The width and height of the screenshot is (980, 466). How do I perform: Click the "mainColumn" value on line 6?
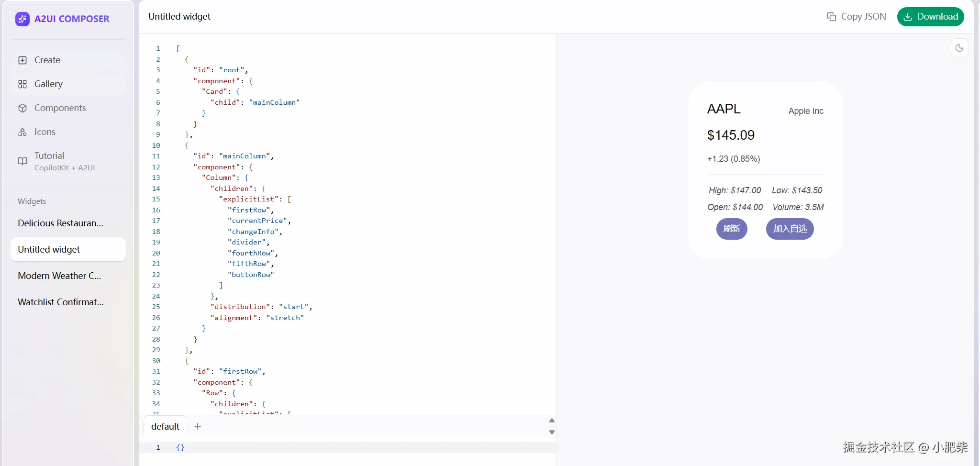274,102
